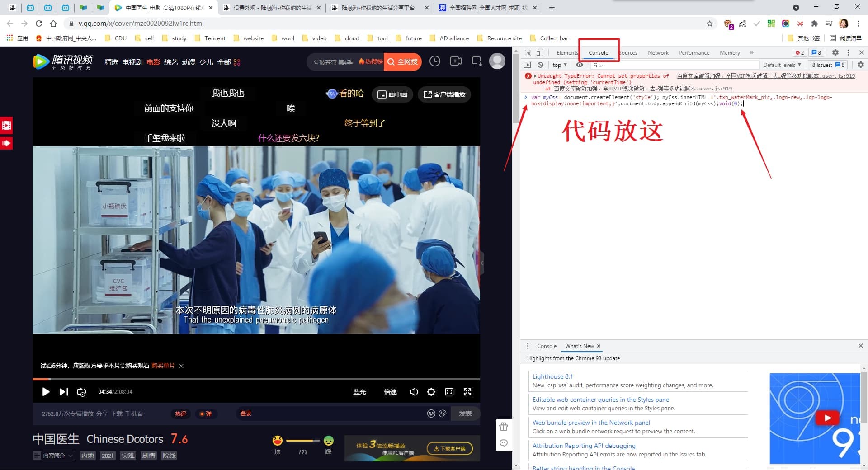Click the gift icon beside player
The height and width of the screenshot is (470, 868).
pos(504,427)
